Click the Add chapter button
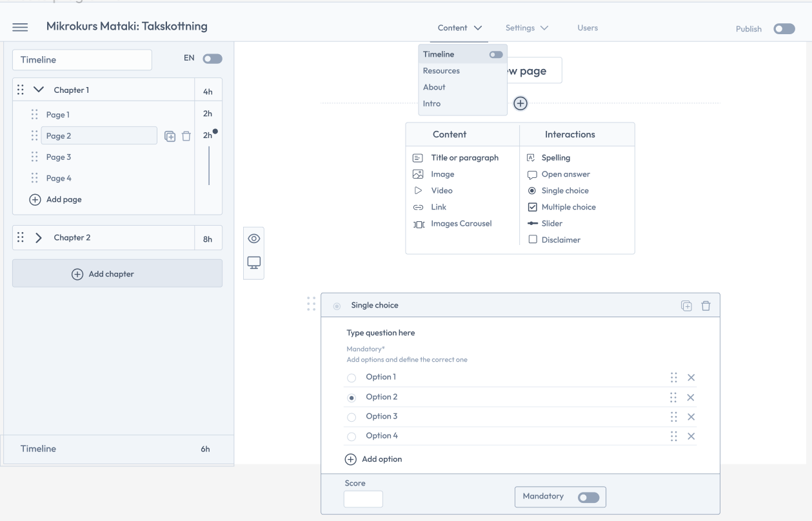812x521 pixels. point(117,274)
